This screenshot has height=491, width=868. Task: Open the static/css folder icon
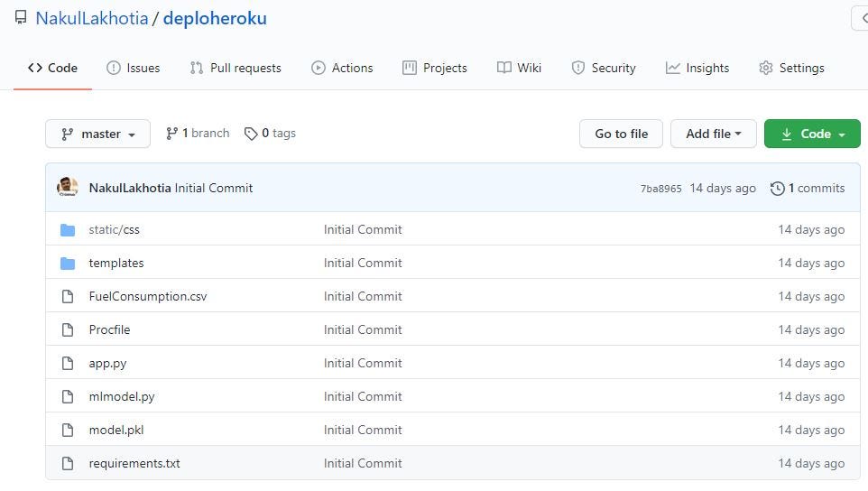[x=68, y=230]
